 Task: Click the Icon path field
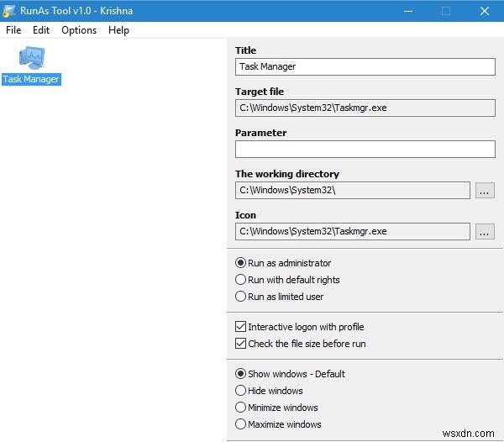(x=352, y=231)
